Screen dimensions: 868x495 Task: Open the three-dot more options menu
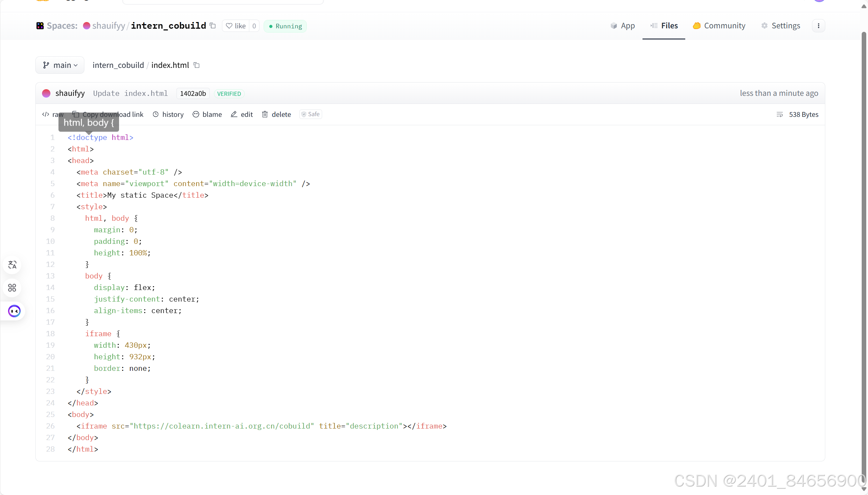[x=818, y=26]
